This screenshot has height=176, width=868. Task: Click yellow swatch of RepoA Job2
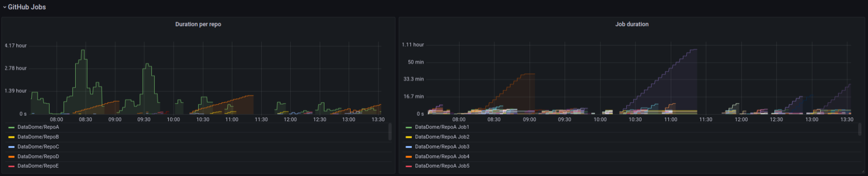click(409, 137)
